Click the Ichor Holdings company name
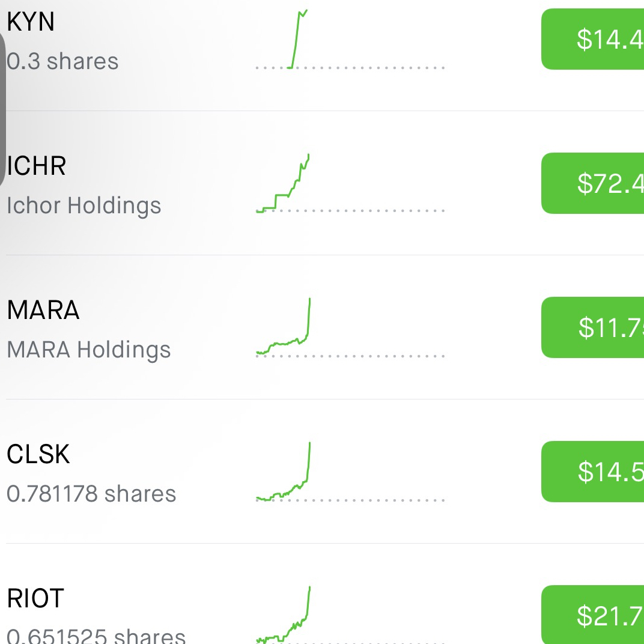644x644 pixels. pyautogui.click(x=84, y=206)
